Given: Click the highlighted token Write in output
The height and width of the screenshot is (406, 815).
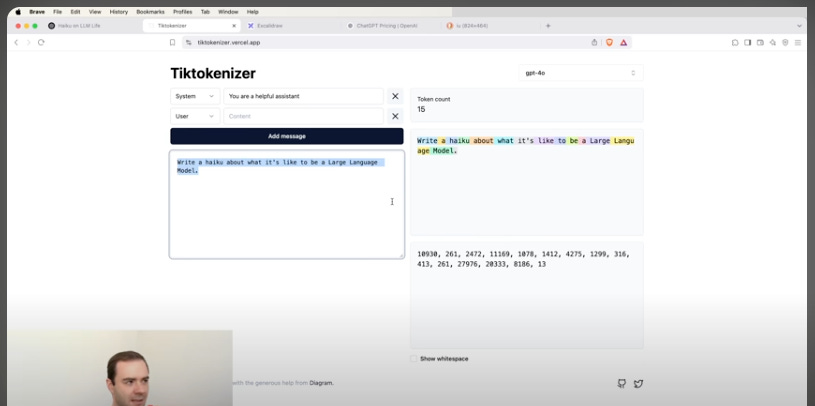Looking at the screenshot, I should [x=427, y=141].
